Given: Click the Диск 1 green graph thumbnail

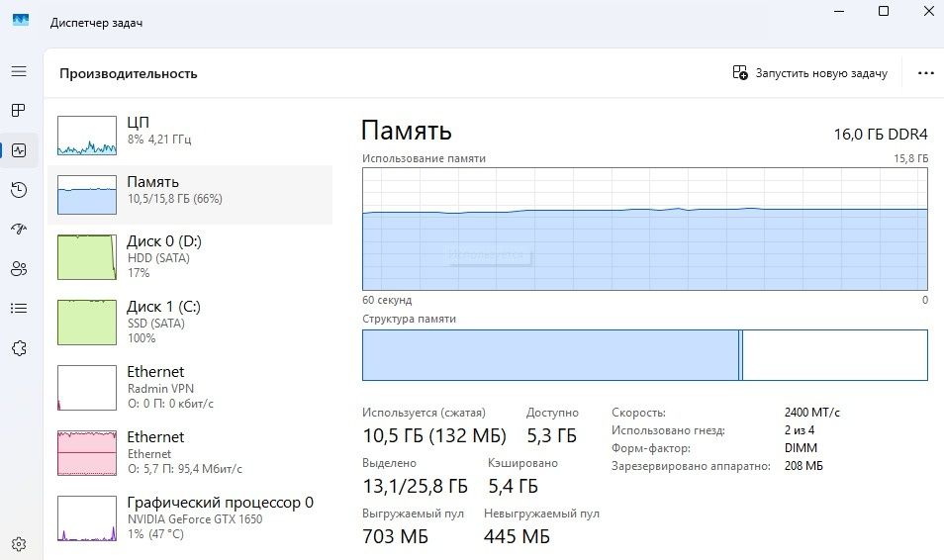Looking at the screenshot, I should click(87, 323).
